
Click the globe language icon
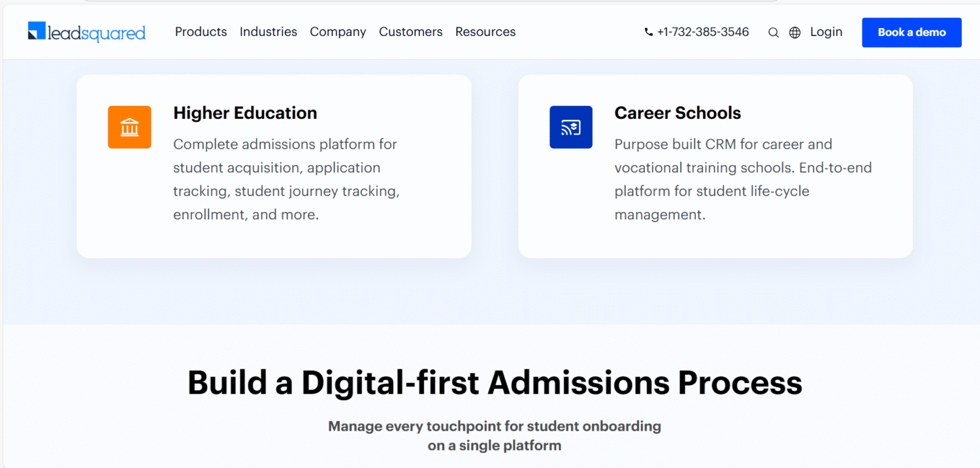click(794, 33)
